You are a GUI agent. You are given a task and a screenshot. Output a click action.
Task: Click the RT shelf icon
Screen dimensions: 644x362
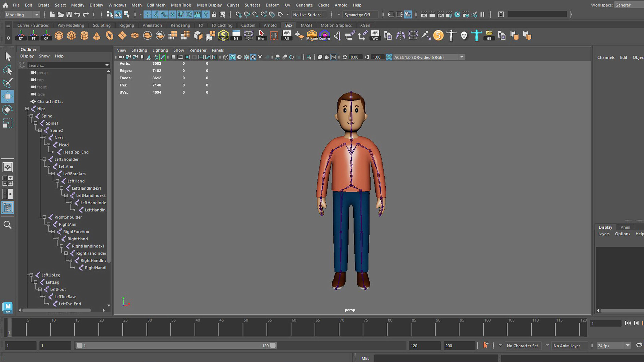pos(21,36)
